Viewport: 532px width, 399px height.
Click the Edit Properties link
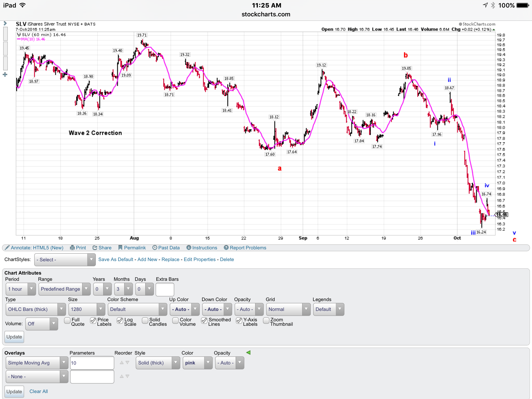pos(199,260)
